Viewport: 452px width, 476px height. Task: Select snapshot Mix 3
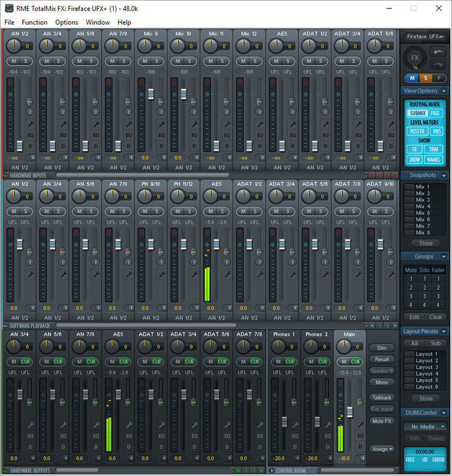(423, 200)
